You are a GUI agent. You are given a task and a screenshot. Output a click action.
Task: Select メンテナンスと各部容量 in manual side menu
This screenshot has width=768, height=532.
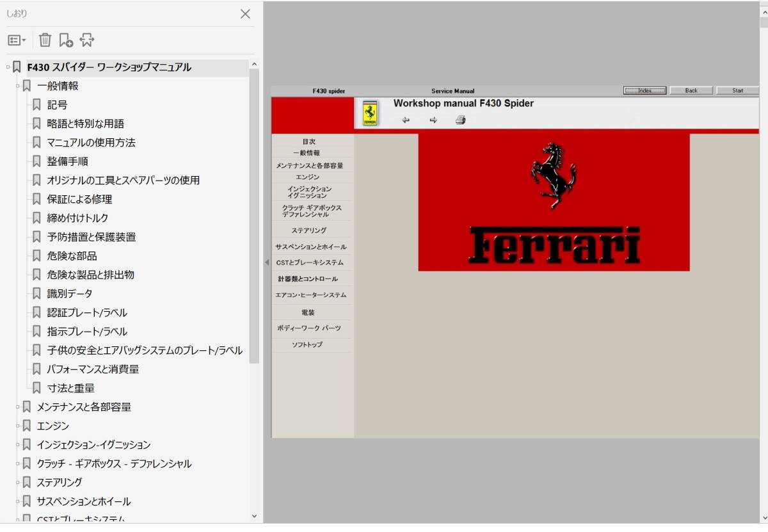pyautogui.click(x=310, y=165)
